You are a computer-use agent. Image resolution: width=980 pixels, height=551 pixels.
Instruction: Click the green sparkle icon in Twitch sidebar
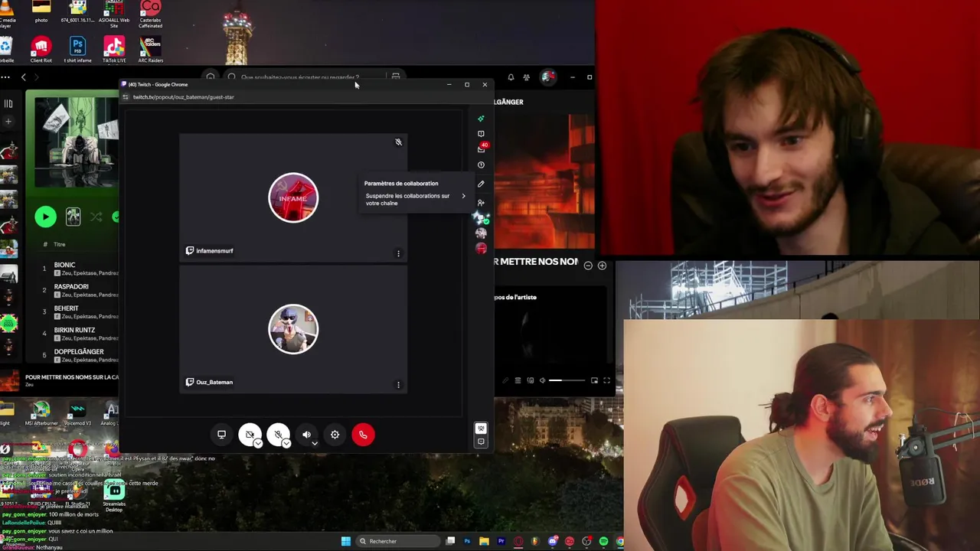[x=481, y=119]
